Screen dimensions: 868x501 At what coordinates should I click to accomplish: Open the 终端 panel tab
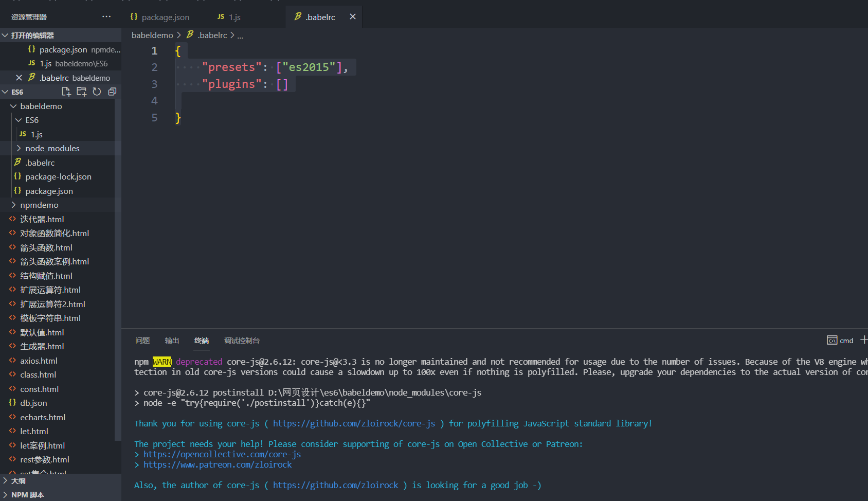(202, 341)
